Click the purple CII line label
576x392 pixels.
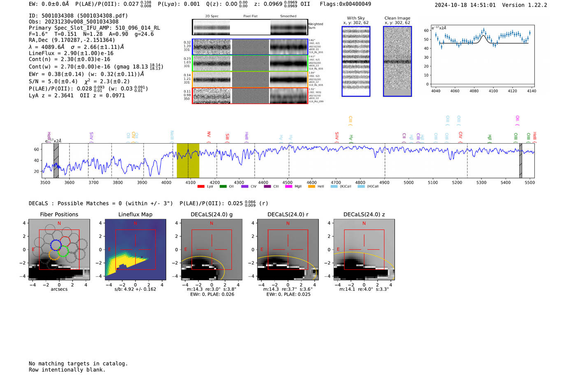pos(404,137)
